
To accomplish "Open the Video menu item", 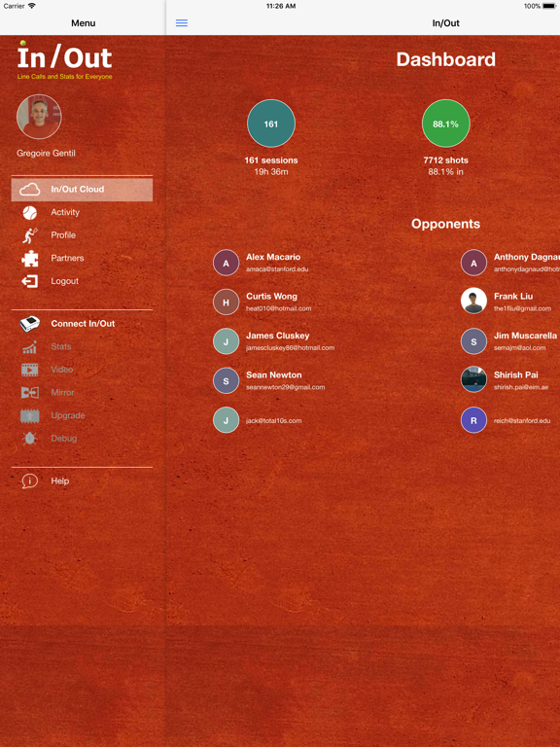I will point(82,370).
